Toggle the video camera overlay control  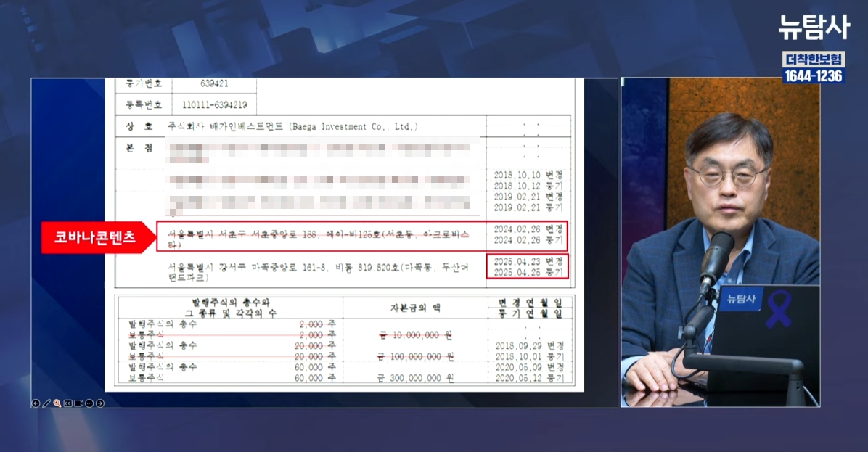pos(78,403)
